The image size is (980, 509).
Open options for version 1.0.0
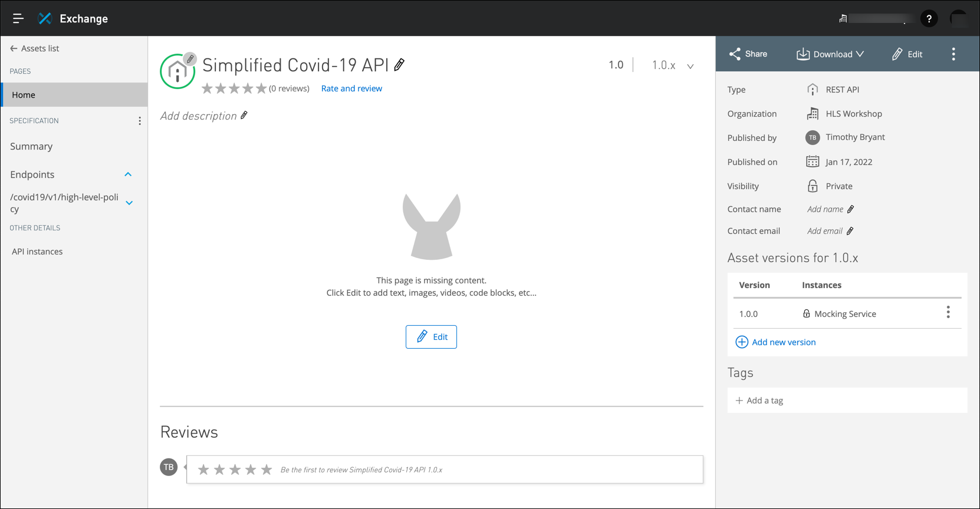coord(948,312)
